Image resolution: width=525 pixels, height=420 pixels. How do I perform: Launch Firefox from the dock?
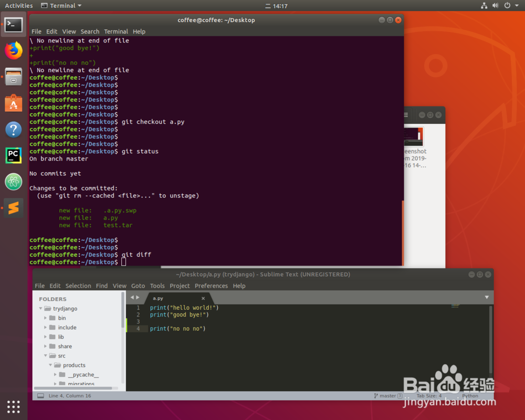click(x=14, y=50)
